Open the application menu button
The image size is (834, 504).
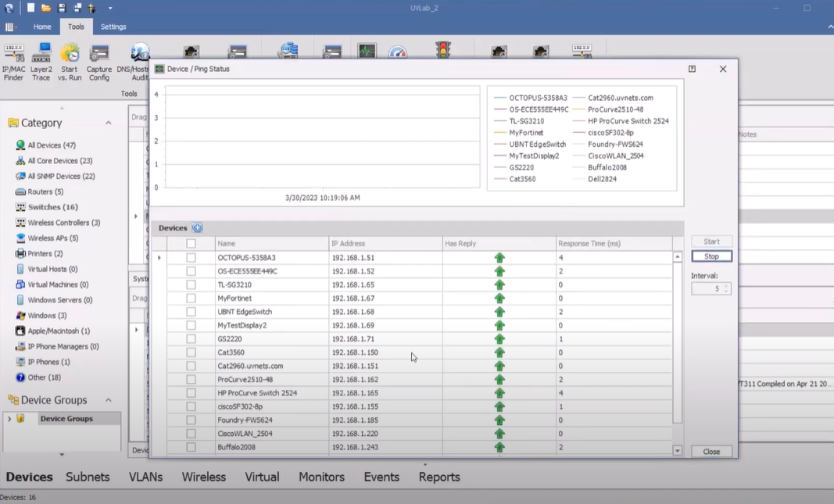click(11, 27)
